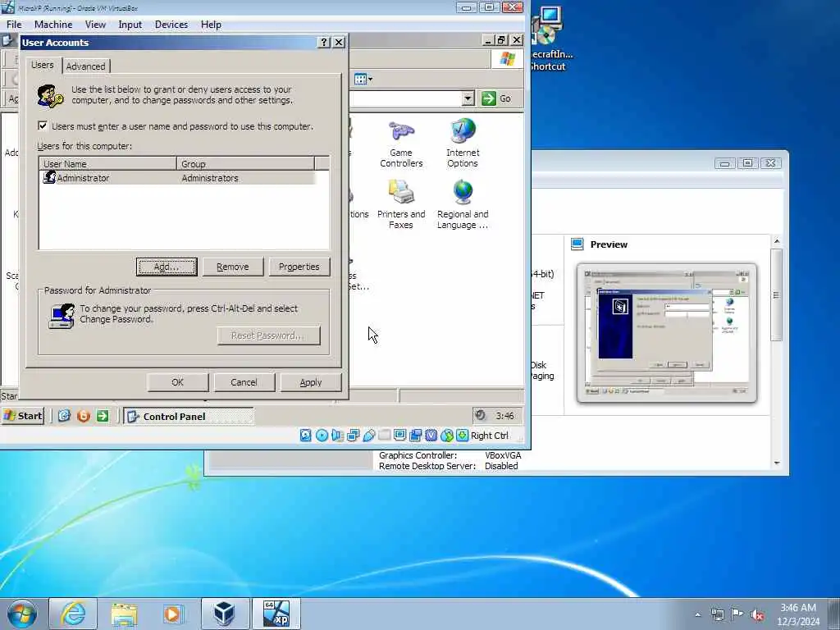Open the Windows 7 Start orb

22,614
